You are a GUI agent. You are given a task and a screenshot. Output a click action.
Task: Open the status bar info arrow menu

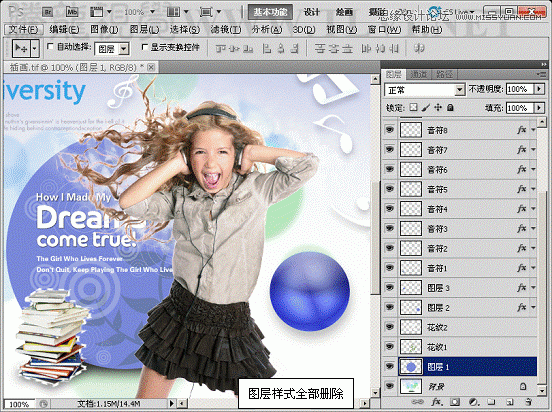[171, 404]
